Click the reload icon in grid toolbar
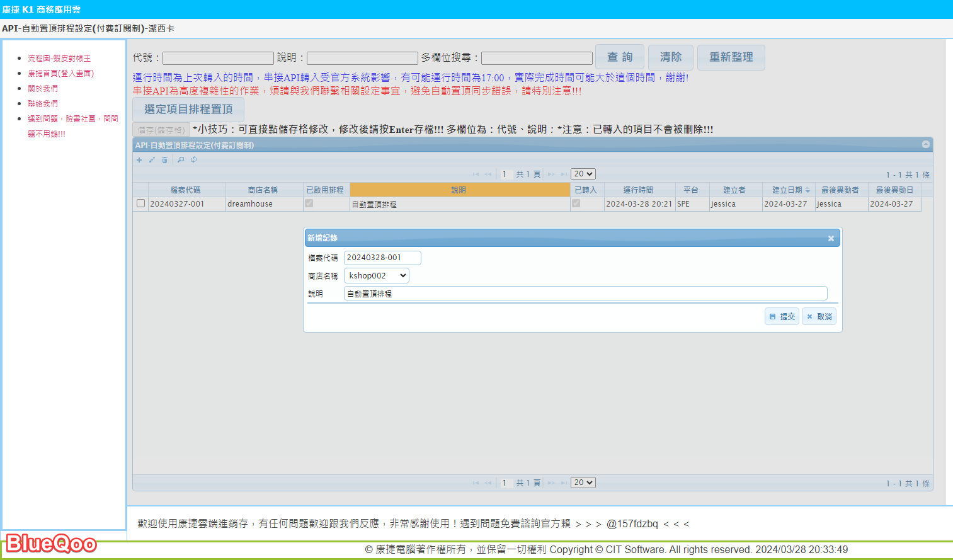The width and height of the screenshot is (953, 560). (194, 160)
